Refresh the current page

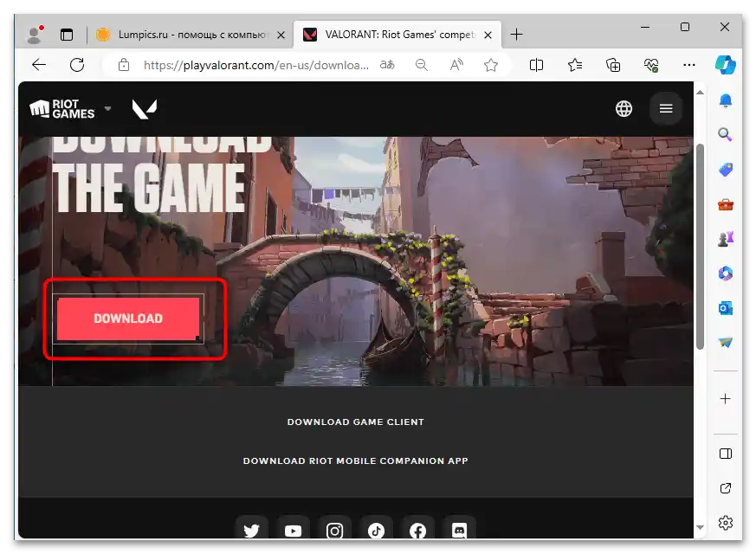(x=77, y=65)
